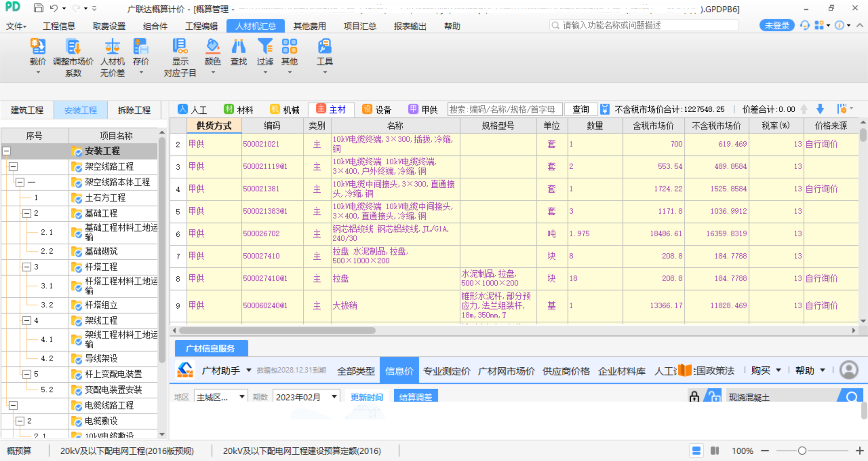The height and width of the screenshot is (461, 868).
Task: Switch to 建筑工程 tab
Action: pyautogui.click(x=27, y=110)
